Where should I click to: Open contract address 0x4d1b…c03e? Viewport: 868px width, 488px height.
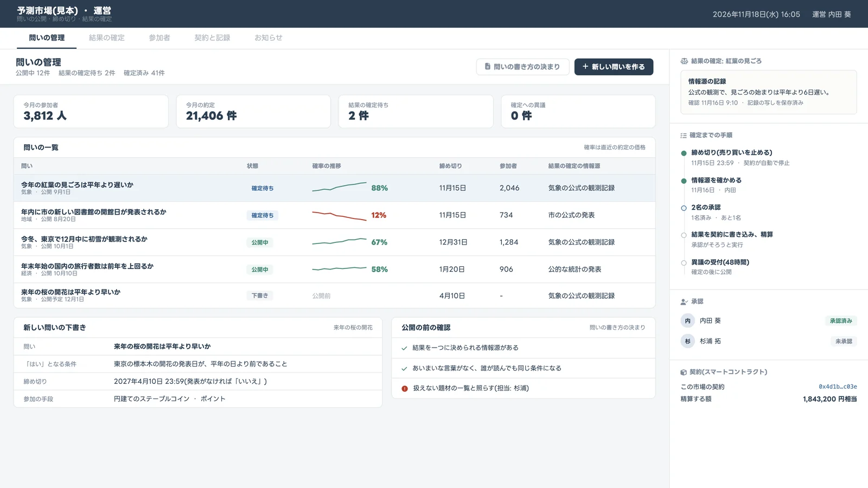838,387
